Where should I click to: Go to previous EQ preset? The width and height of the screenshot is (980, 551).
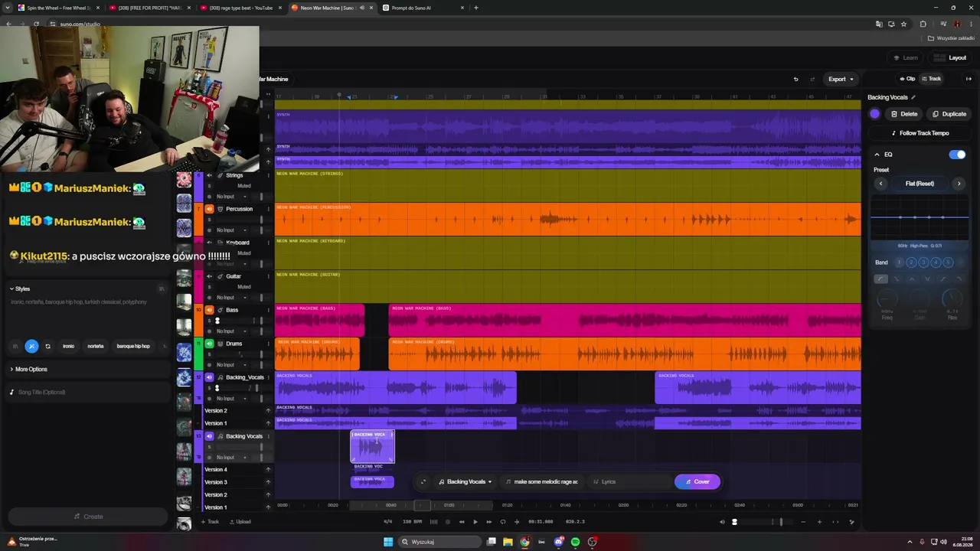pos(880,184)
